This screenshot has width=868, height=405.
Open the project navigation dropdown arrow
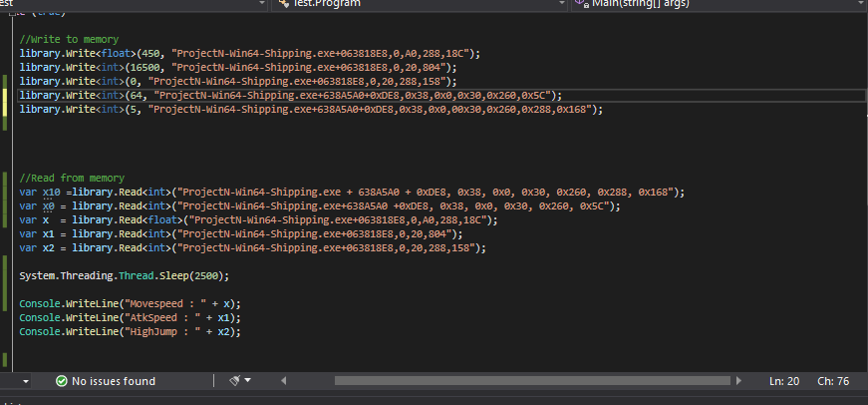click(262, 3)
